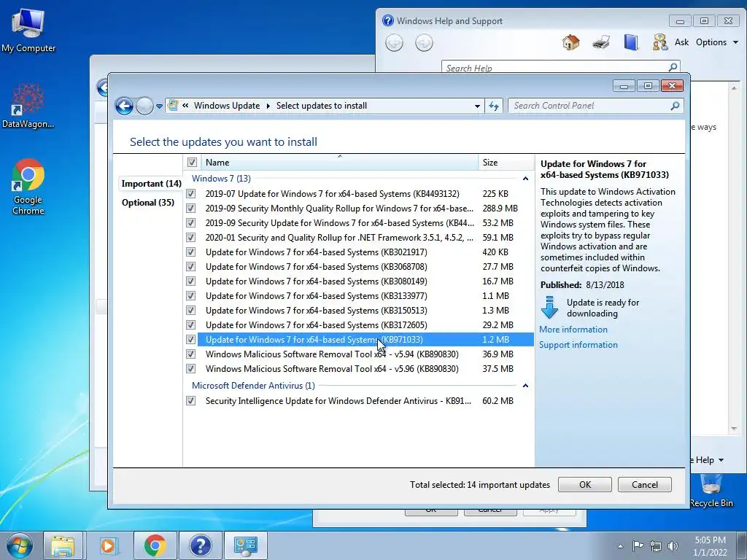Select the Important (14) tab
Image resolution: width=747 pixels, height=560 pixels.
151,184
